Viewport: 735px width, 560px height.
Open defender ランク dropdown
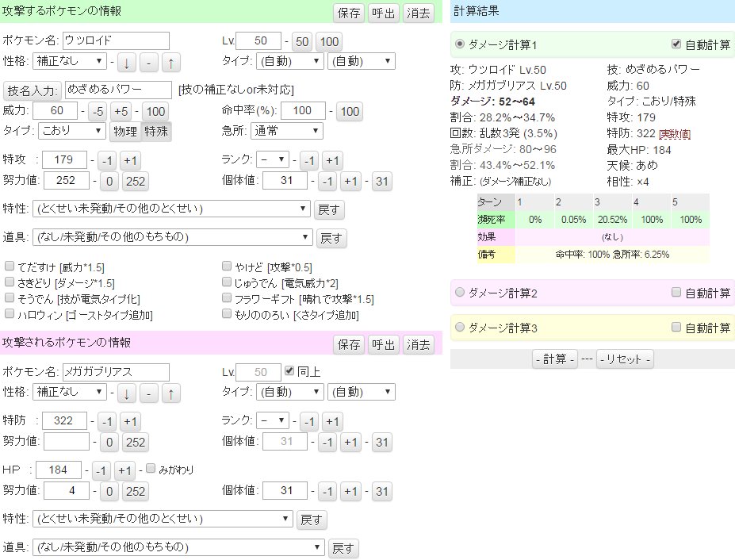click(273, 420)
